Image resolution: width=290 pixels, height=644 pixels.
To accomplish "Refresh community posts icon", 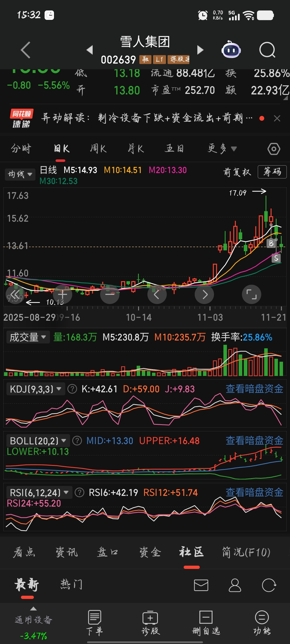I will pyautogui.click(x=269, y=585).
